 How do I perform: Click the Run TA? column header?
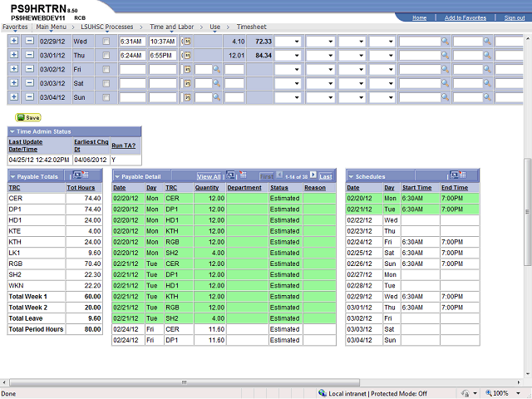[124, 145]
